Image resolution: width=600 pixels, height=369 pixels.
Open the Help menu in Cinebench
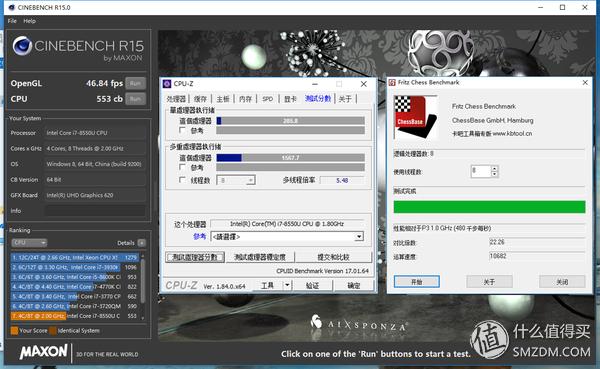[29, 21]
